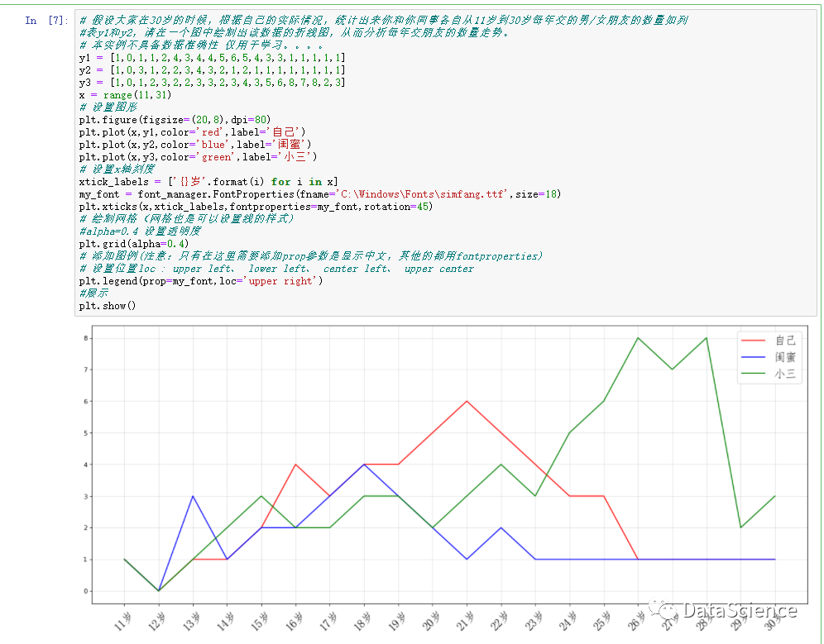
Task: Click the first comment line mentioning 30岁
Action: pyautogui.click(x=384, y=21)
